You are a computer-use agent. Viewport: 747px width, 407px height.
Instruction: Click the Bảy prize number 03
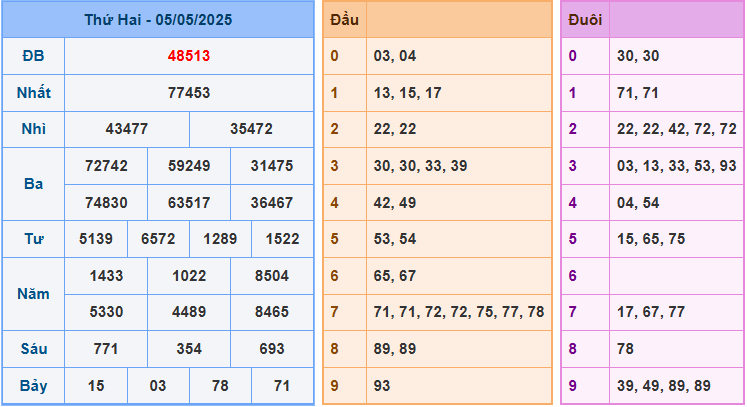coord(158,386)
